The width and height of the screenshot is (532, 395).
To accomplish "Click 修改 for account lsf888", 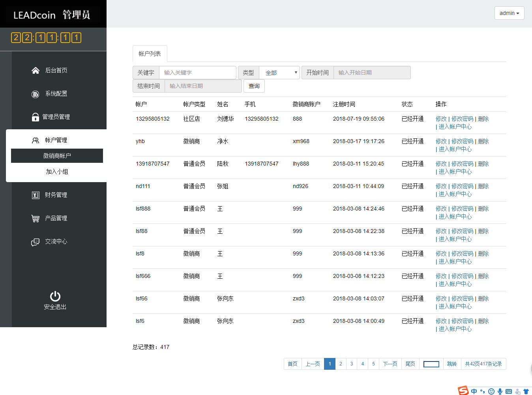I will pyautogui.click(x=441, y=209).
